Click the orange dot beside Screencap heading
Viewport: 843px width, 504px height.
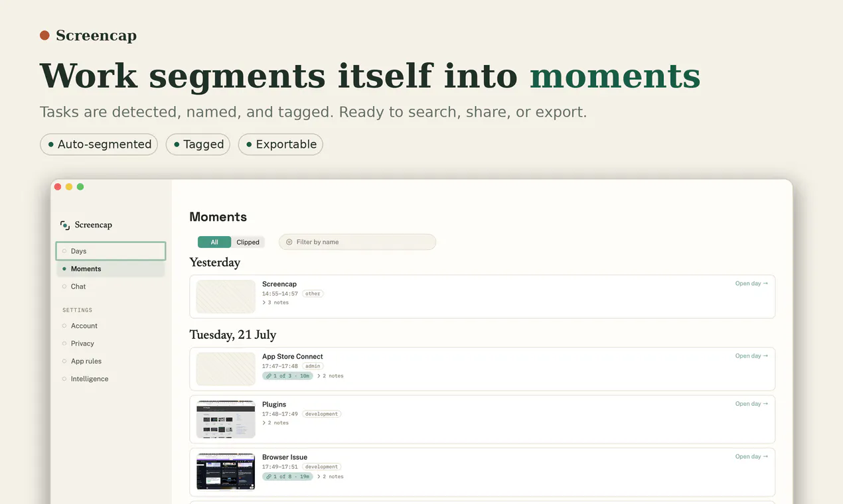(x=44, y=35)
